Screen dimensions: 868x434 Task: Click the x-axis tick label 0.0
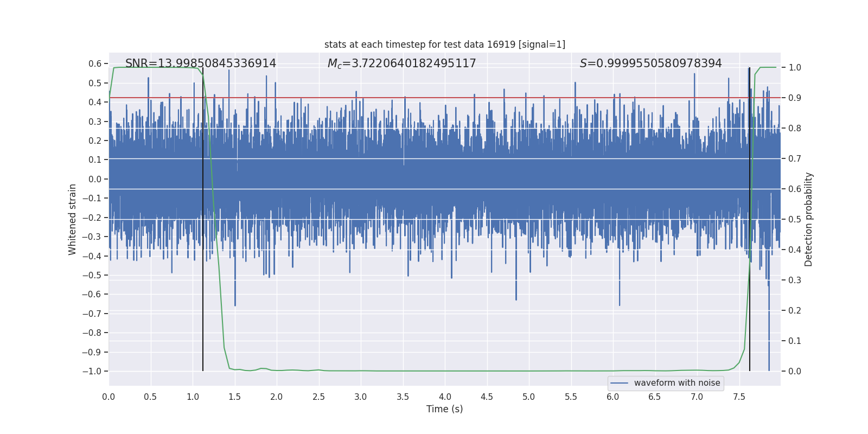tap(108, 397)
